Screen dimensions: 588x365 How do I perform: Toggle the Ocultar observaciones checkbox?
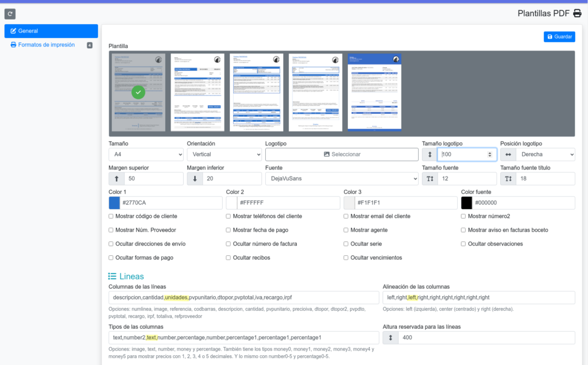pyautogui.click(x=464, y=244)
